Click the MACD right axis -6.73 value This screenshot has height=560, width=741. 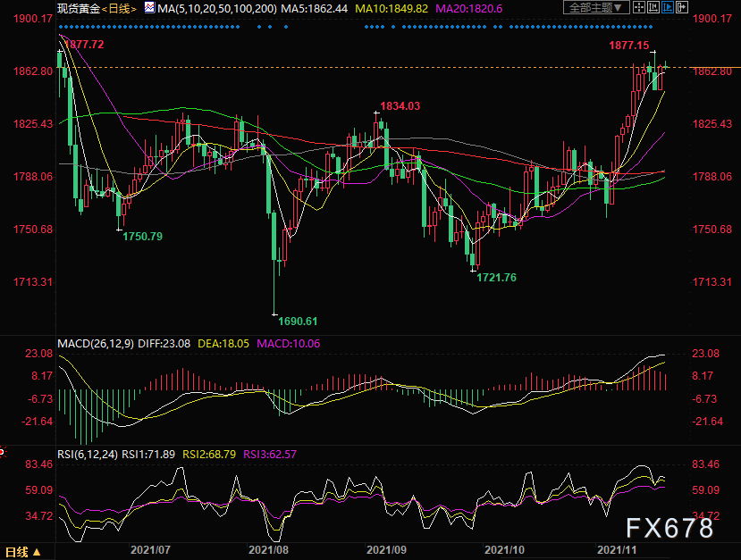point(704,398)
